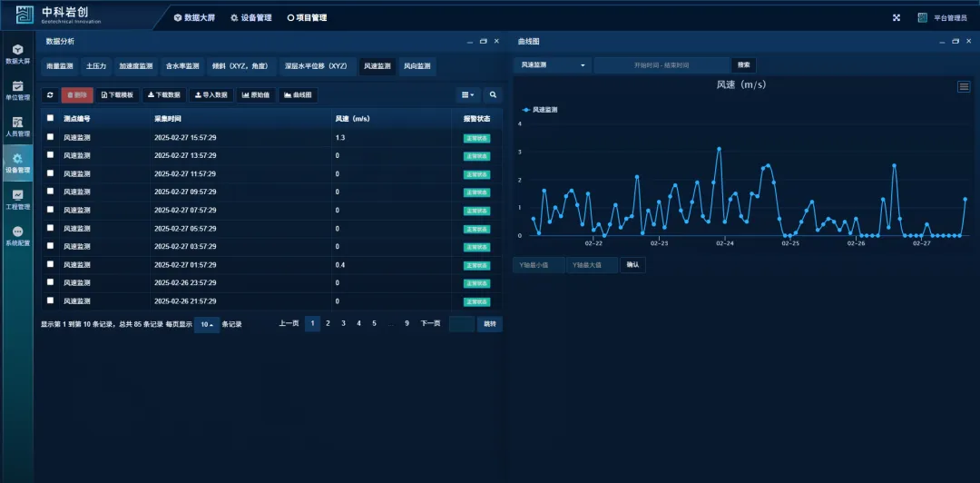This screenshot has width=980, height=483.
Task: Click the 下载数据 button
Action: point(163,94)
